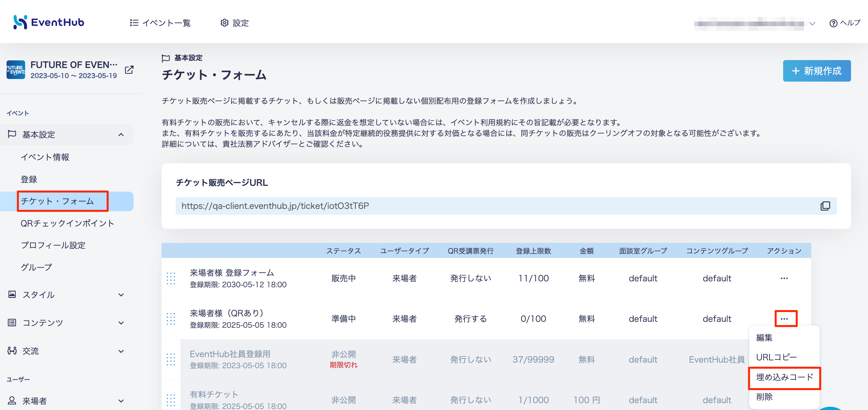Click drag handle for 来場者様 登録フォーム row
Screen dimensions: 868x410
pos(171,278)
